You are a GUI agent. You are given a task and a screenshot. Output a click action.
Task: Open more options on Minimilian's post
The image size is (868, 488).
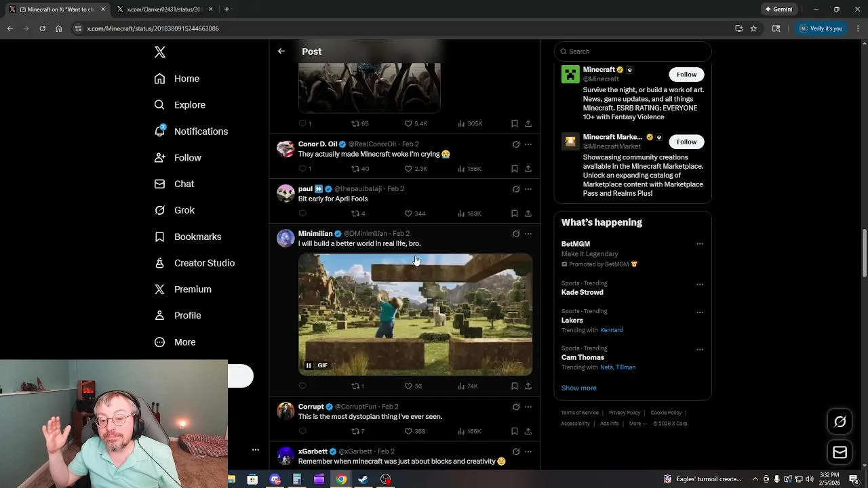click(x=528, y=234)
